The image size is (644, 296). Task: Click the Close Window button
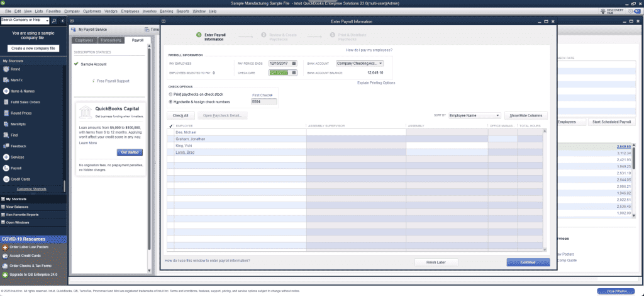616,291
